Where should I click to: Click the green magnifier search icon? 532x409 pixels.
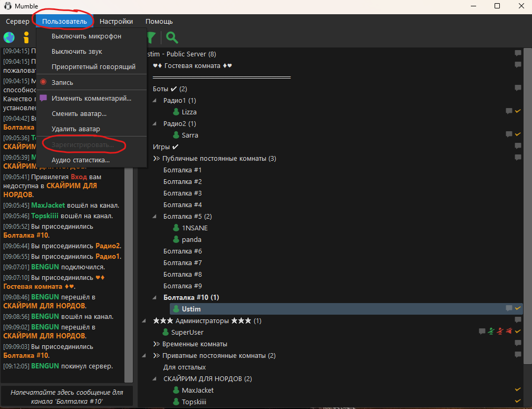[x=172, y=37]
